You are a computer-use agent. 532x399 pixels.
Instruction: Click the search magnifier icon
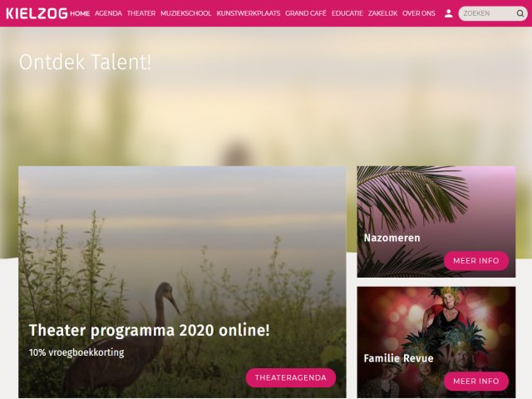coord(520,13)
